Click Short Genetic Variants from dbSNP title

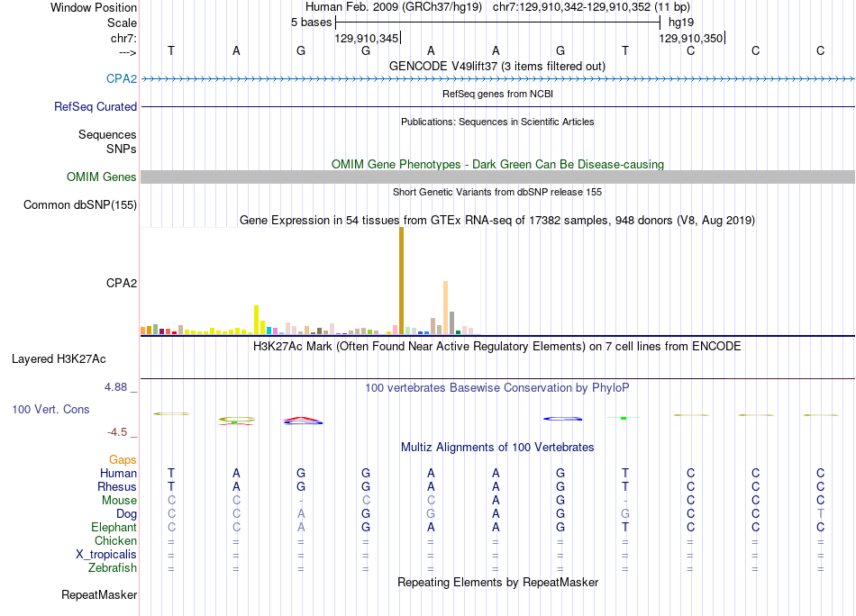tap(497, 192)
